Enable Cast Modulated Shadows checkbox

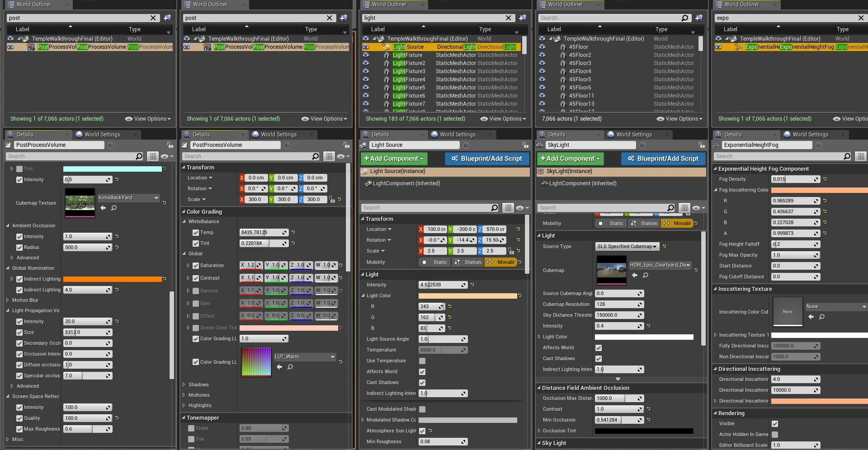(422, 409)
